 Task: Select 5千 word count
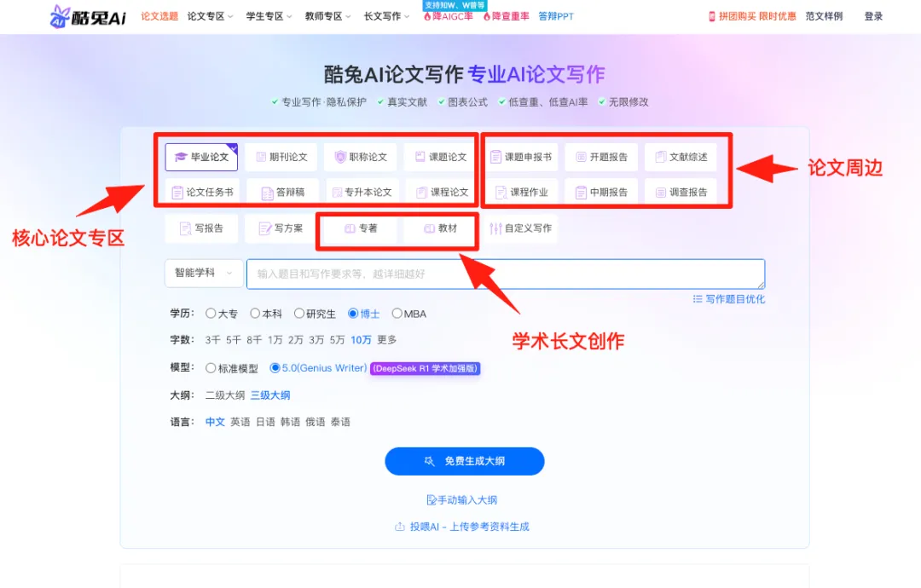click(x=233, y=340)
